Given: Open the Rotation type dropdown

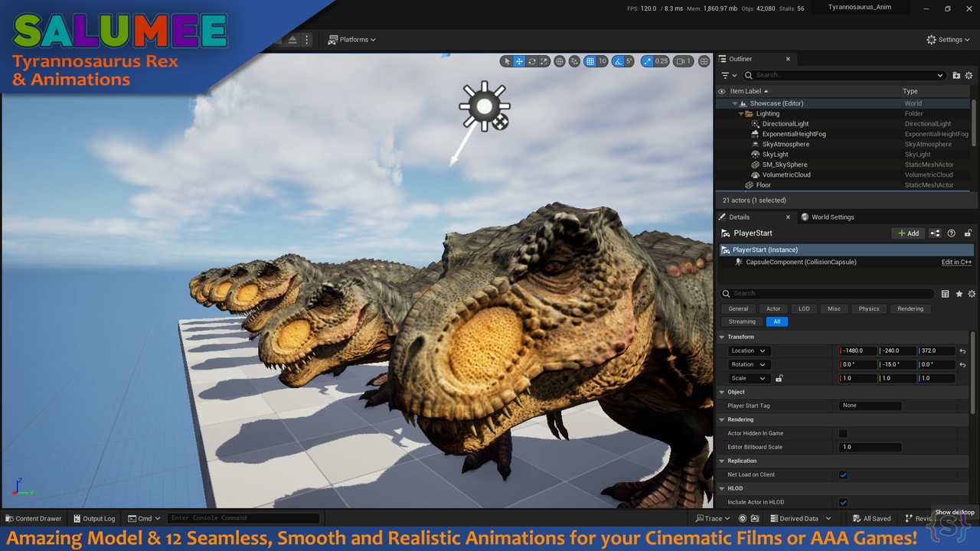Looking at the screenshot, I should pyautogui.click(x=748, y=365).
